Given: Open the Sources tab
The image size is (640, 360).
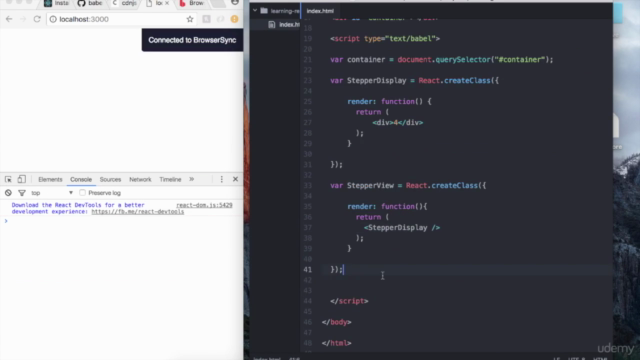Looking at the screenshot, I should tap(110, 180).
